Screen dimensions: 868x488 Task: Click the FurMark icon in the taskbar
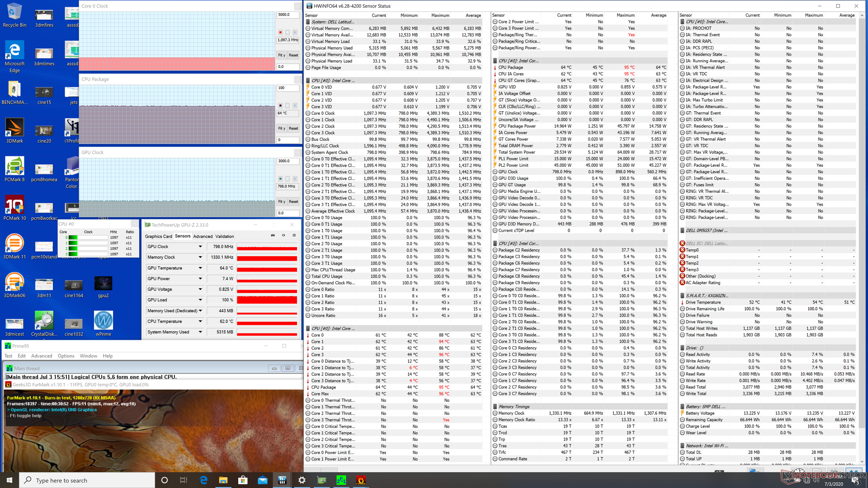(x=361, y=480)
